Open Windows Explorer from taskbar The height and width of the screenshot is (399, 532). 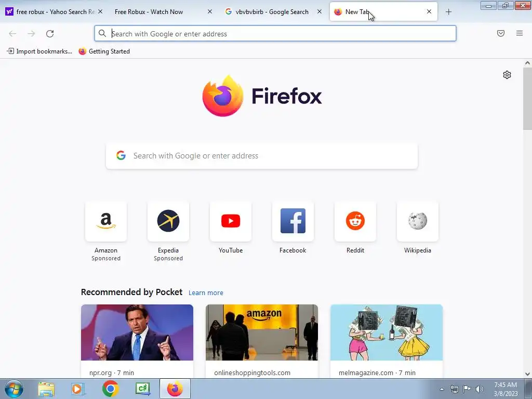click(46, 389)
